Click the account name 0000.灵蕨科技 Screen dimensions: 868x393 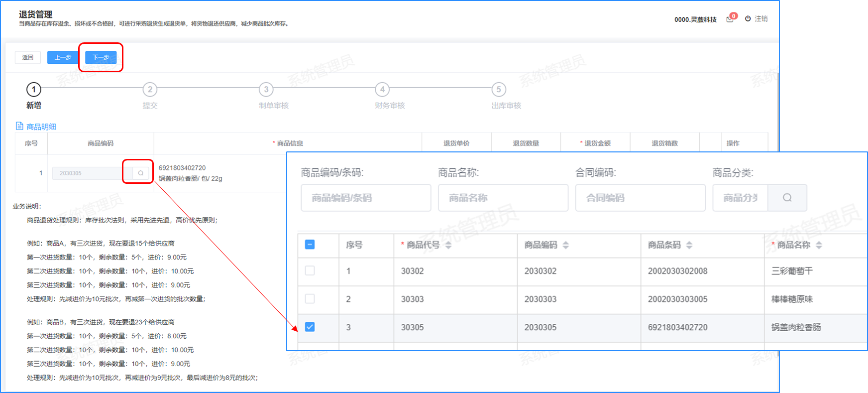(695, 19)
